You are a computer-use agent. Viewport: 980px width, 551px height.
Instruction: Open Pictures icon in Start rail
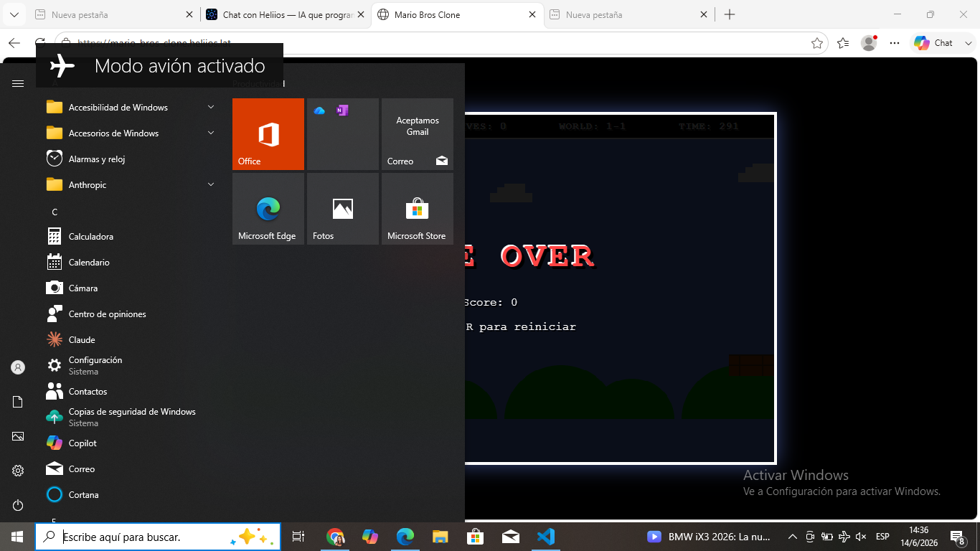(18, 436)
